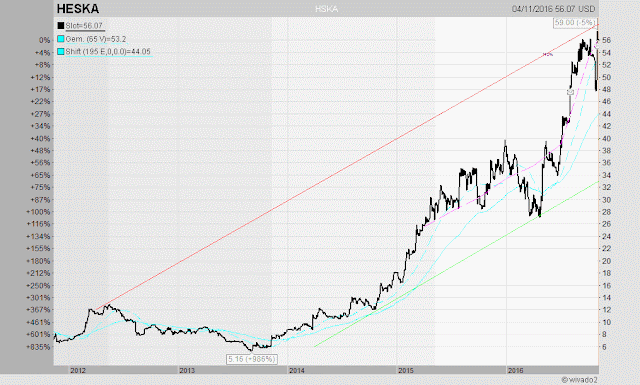This screenshot has width=640, height=385.
Task: Click the 50 value on the price axis
Action: tap(607, 77)
